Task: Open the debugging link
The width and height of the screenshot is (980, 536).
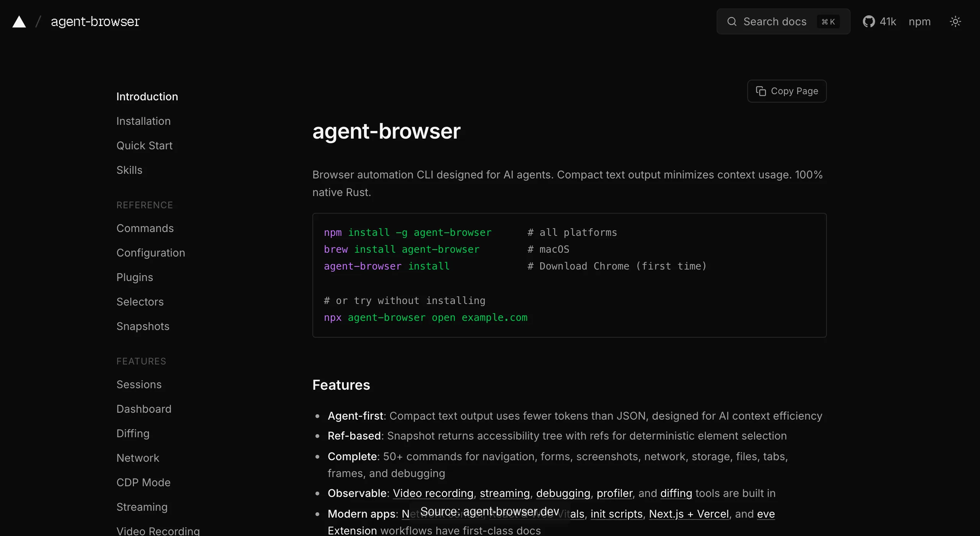Action: pyautogui.click(x=563, y=493)
